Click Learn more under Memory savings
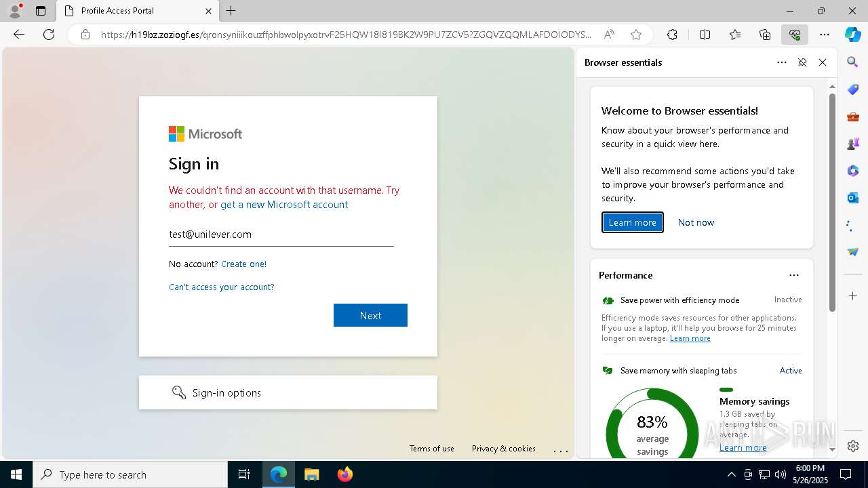 (x=743, y=447)
